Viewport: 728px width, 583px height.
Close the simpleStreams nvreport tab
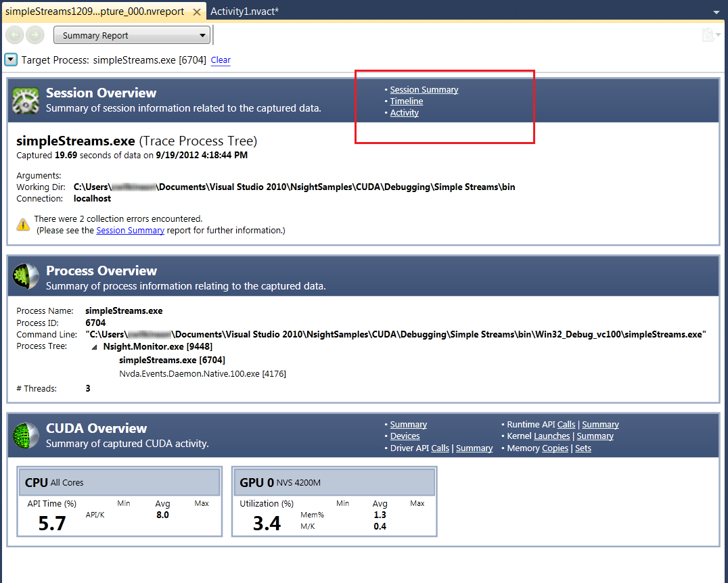point(197,12)
